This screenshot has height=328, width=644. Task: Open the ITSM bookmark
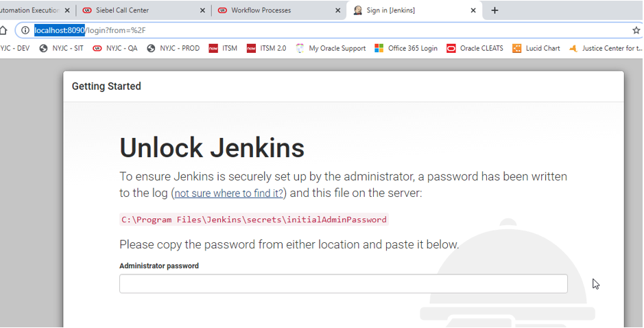click(223, 48)
